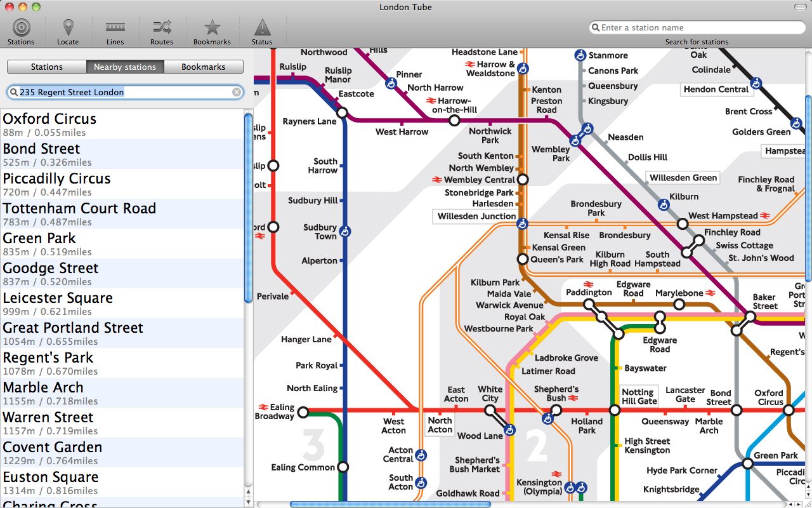Screen dimensions: 812x508
Task: Select Covent Garden list entry
Action: [122, 453]
